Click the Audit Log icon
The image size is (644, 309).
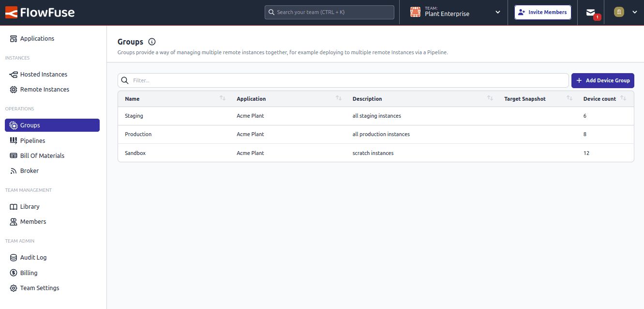coord(13,257)
